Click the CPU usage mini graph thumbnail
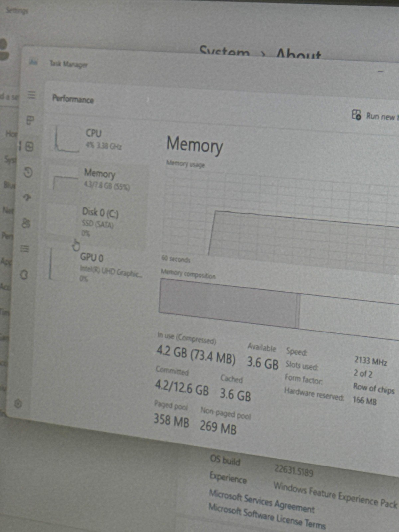Image resolution: width=399 pixels, height=532 pixels. pos(66,139)
